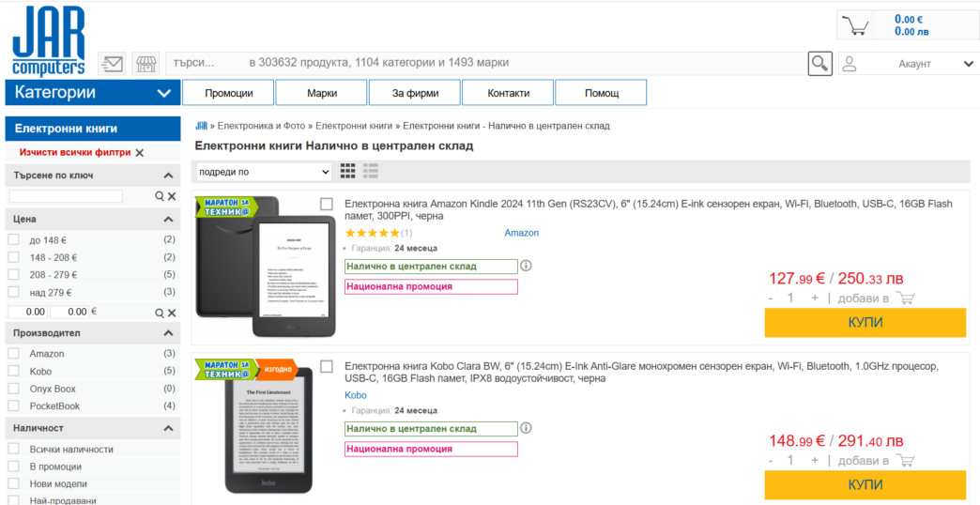Open the подреди по sort dropdown

pos(264,171)
